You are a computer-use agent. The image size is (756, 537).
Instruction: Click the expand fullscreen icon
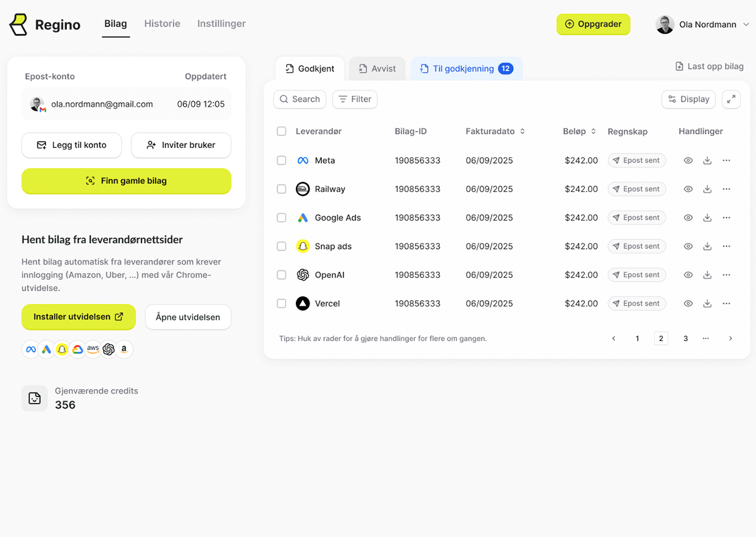tap(731, 99)
